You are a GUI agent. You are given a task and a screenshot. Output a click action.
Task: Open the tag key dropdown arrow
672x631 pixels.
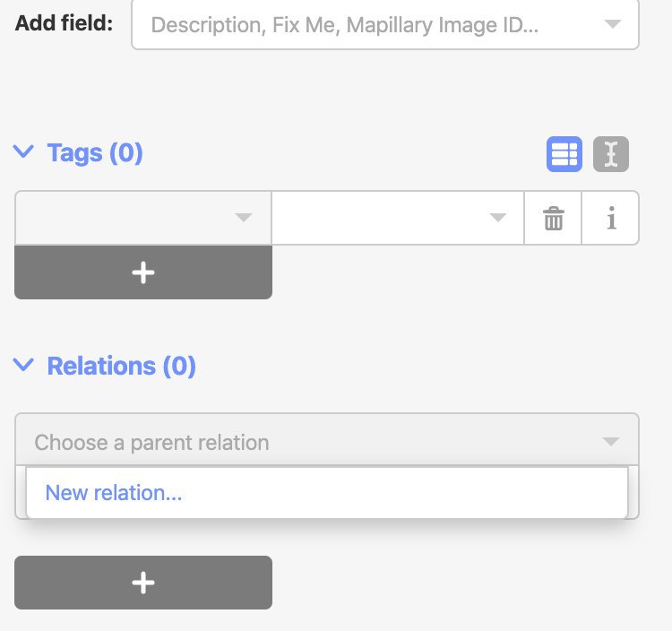pyautogui.click(x=244, y=217)
